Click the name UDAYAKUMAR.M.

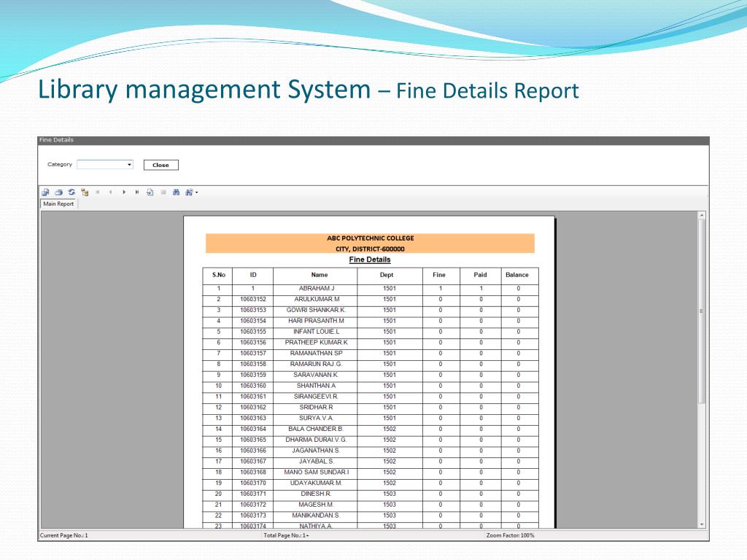point(317,483)
